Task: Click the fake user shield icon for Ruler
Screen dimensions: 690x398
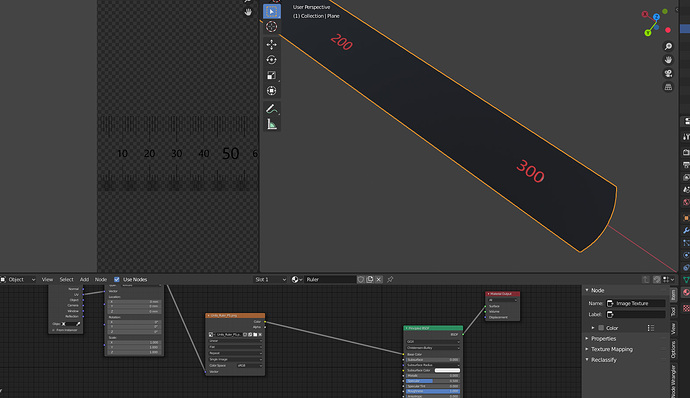Action: [x=361, y=280]
